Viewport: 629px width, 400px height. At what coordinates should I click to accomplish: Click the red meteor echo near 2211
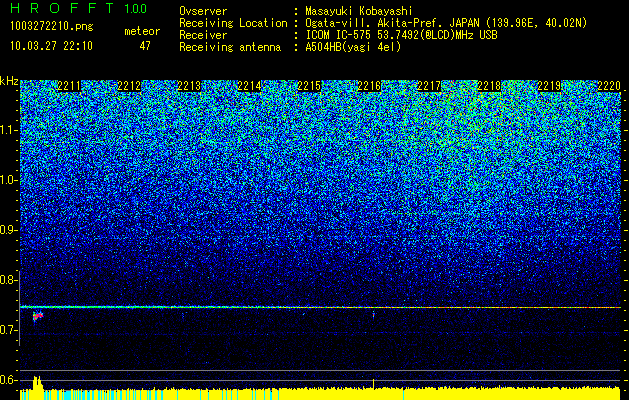38,316
